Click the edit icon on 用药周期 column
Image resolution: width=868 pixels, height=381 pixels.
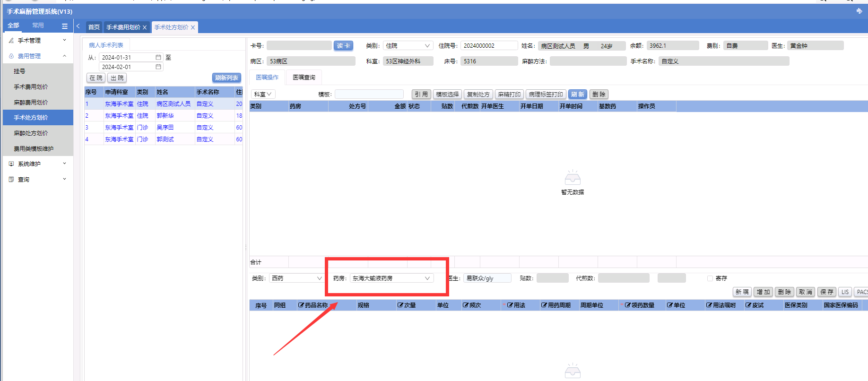point(544,305)
